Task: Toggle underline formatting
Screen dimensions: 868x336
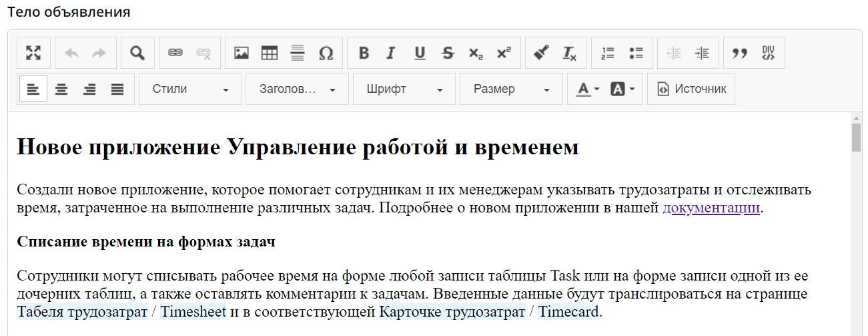Action: click(x=420, y=53)
